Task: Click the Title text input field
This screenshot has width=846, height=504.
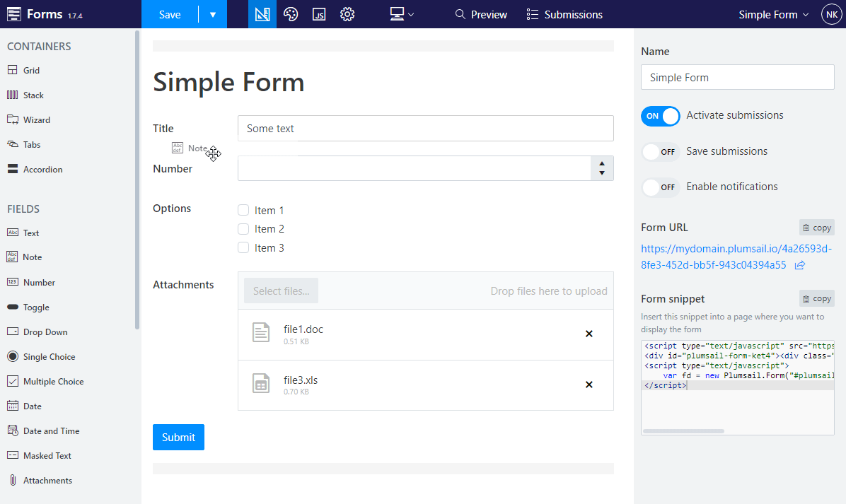Action: coord(426,128)
